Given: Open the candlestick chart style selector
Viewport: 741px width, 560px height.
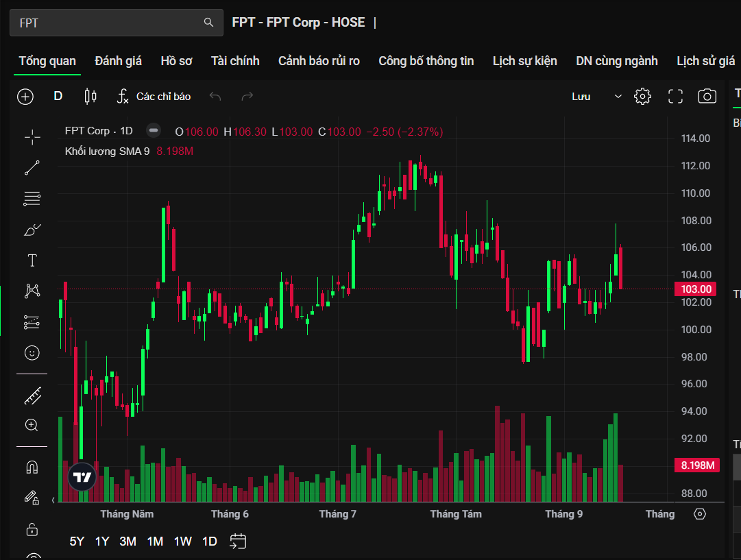Looking at the screenshot, I should [x=90, y=97].
